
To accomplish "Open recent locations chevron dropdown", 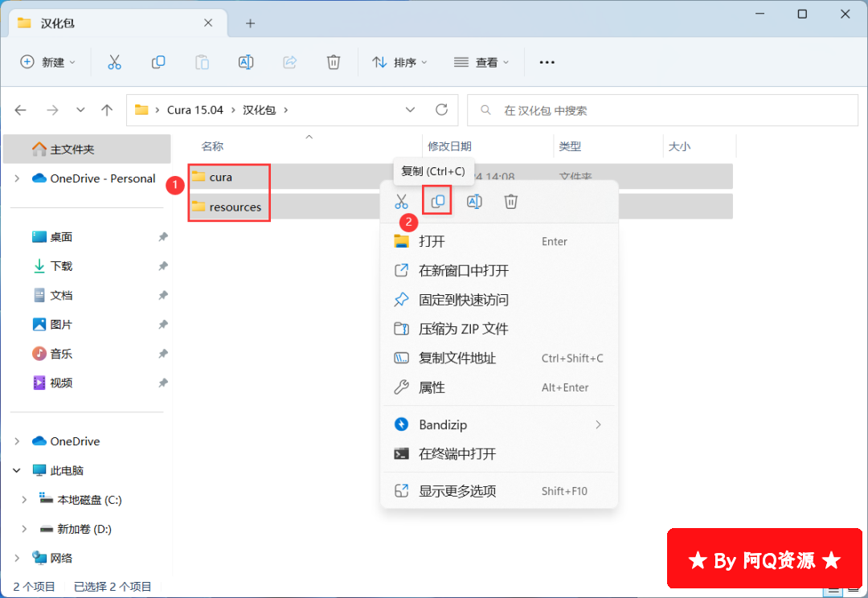I will (x=81, y=110).
